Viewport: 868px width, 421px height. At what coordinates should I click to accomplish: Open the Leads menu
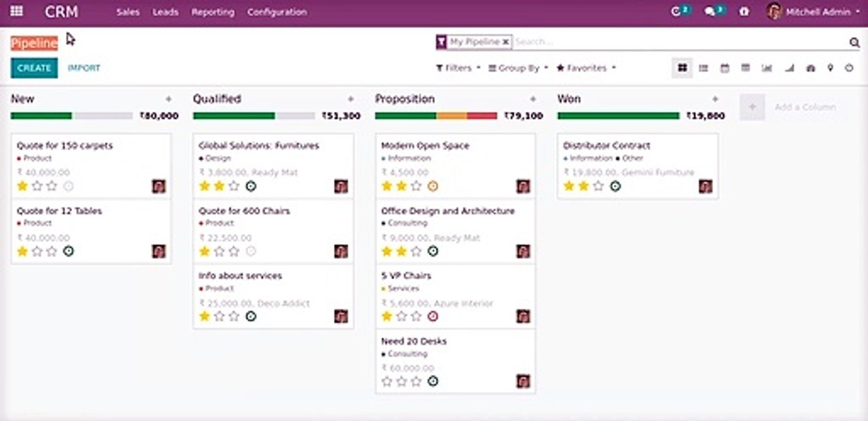coord(165,12)
